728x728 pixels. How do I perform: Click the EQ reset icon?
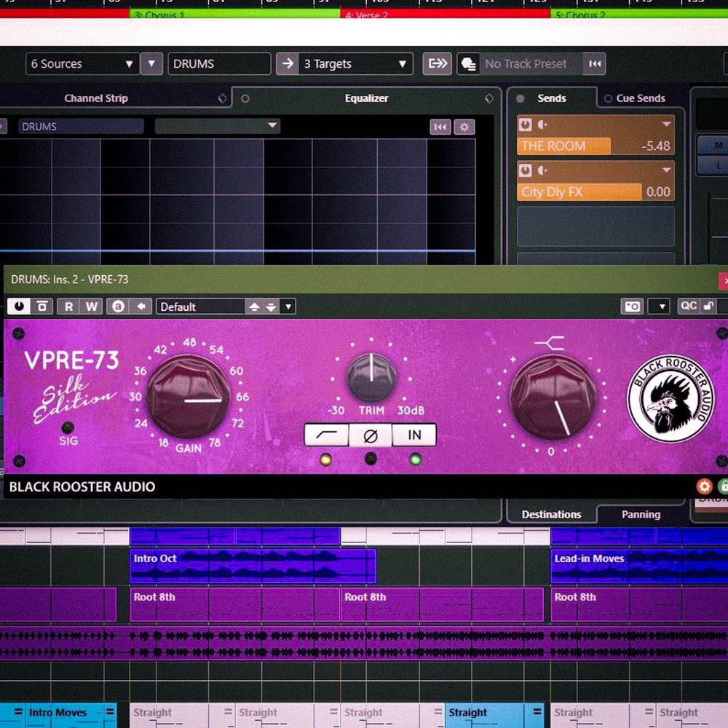(x=440, y=127)
